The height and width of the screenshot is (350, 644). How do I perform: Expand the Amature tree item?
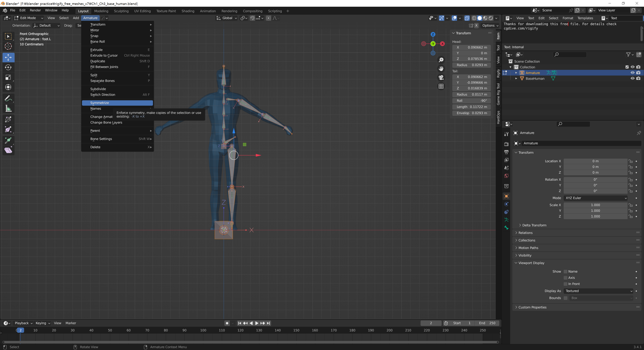tap(516, 73)
